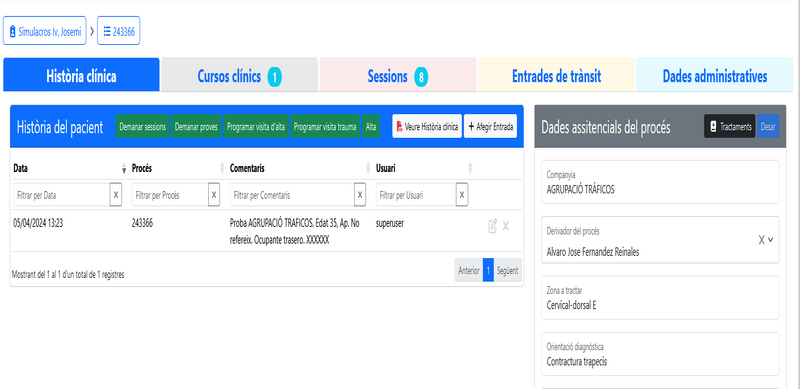This screenshot has width=800, height=389.
Task: Select the 243366 process cell
Action: [x=142, y=223]
